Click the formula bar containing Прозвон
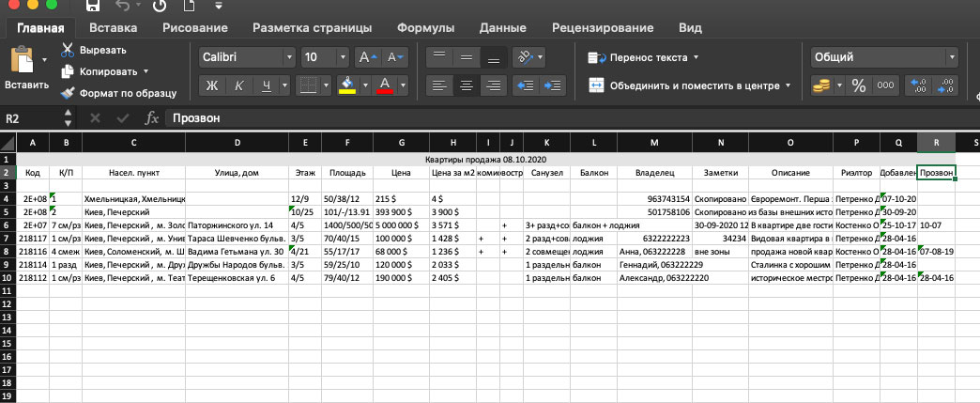The width and height of the screenshot is (980, 403). point(563,118)
